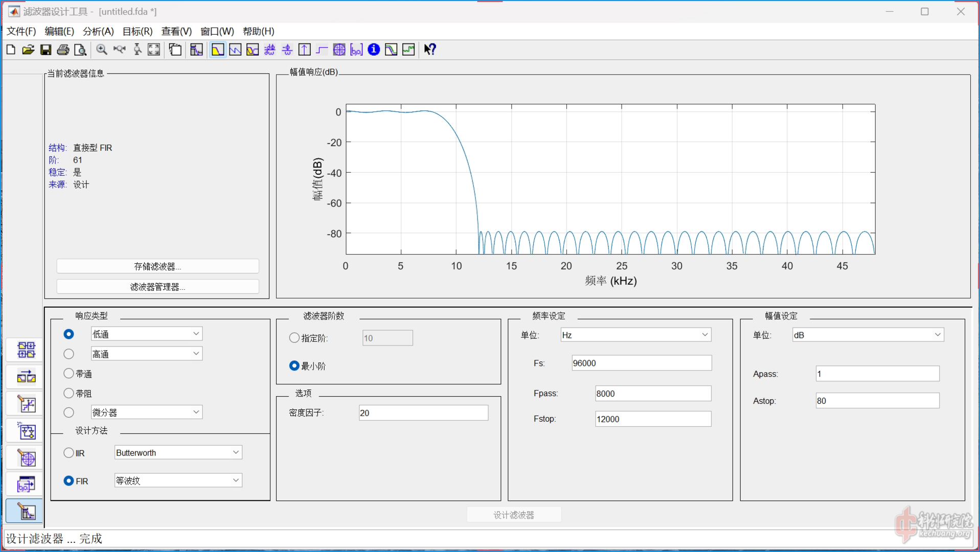Open the magnitude response view

pyautogui.click(x=217, y=50)
